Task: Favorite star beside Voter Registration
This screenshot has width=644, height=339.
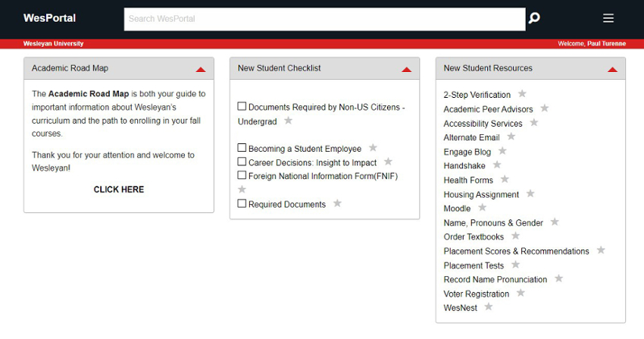Action: (521, 293)
